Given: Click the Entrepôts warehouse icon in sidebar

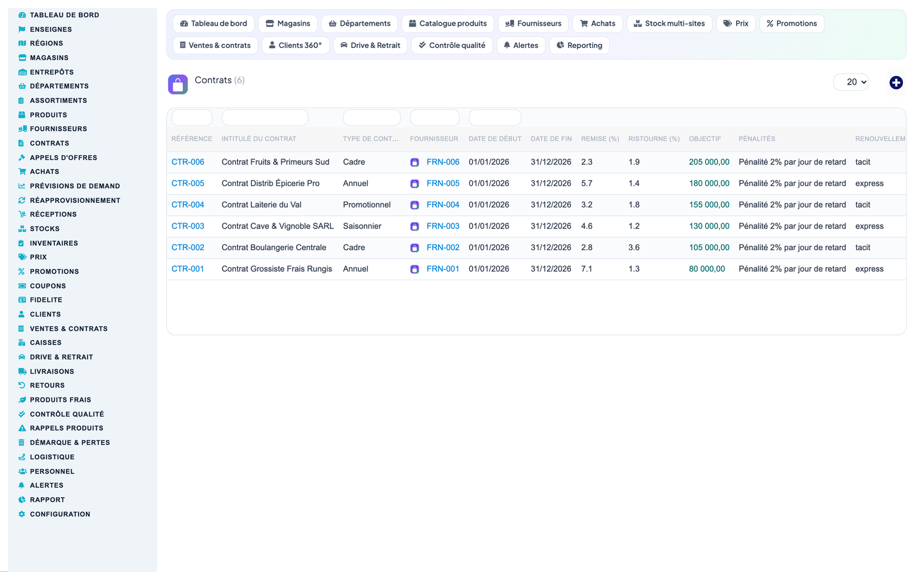Looking at the screenshot, I should (22, 72).
